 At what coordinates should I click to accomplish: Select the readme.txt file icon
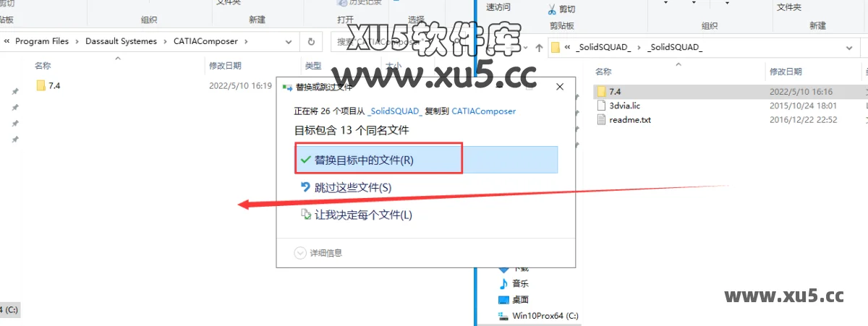pos(602,119)
